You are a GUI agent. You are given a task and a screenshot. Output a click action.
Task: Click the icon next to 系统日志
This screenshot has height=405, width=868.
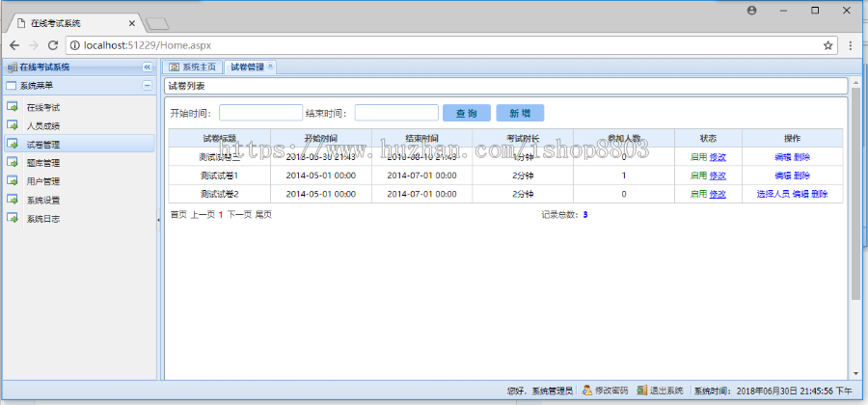click(x=13, y=219)
